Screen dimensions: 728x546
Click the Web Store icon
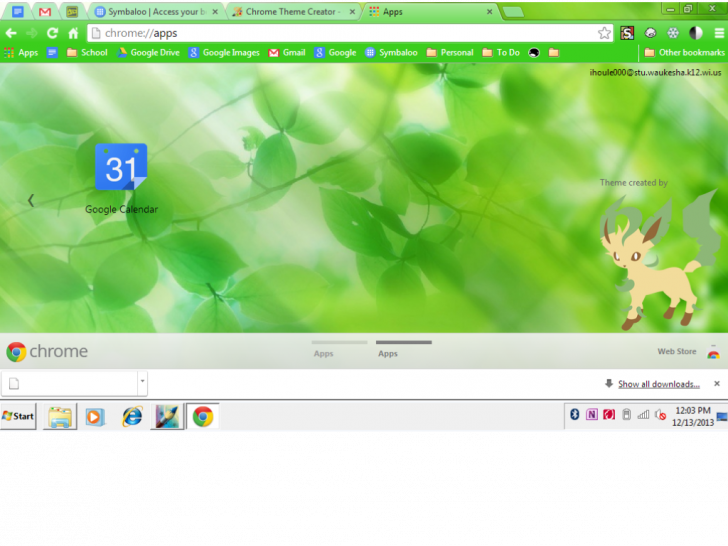tap(713, 352)
